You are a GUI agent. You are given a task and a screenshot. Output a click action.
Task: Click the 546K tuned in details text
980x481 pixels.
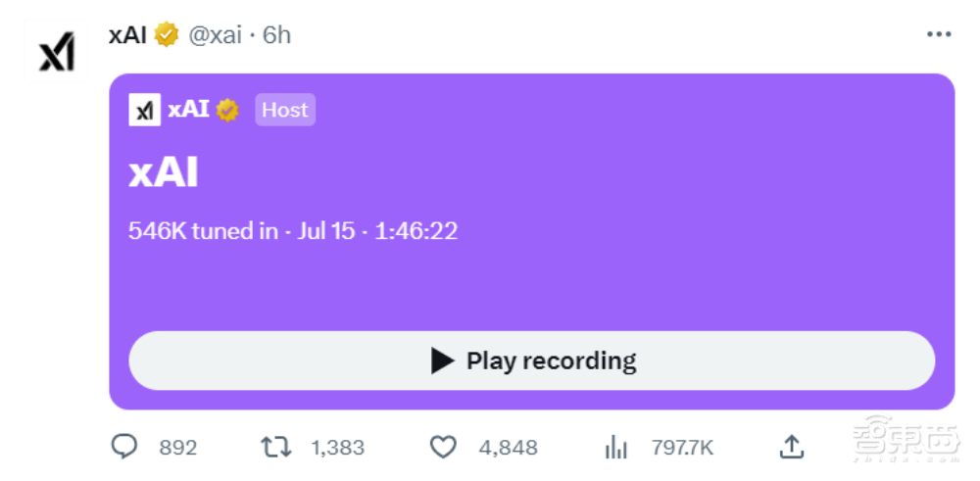point(293,231)
